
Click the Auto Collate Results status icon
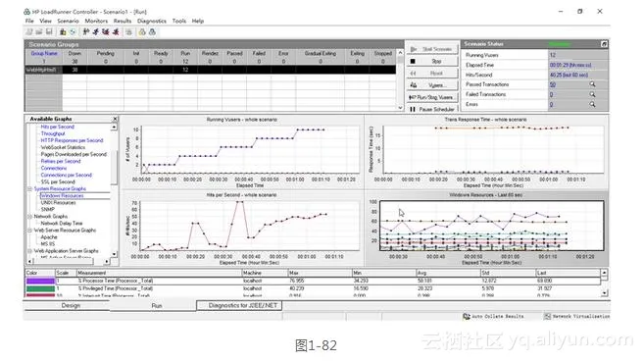point(467,316)
